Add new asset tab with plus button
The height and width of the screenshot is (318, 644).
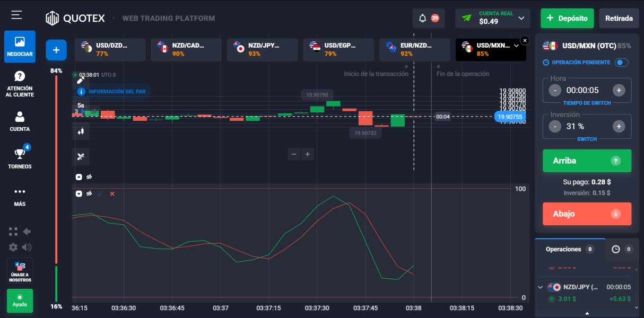click(56, 50)
